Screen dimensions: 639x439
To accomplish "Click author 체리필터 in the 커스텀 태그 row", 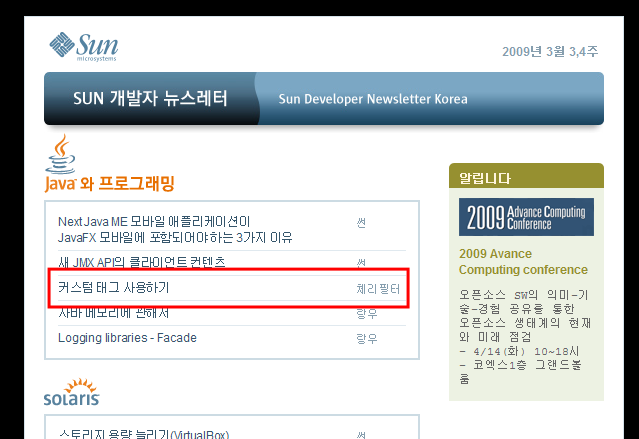I will point(378,289).
